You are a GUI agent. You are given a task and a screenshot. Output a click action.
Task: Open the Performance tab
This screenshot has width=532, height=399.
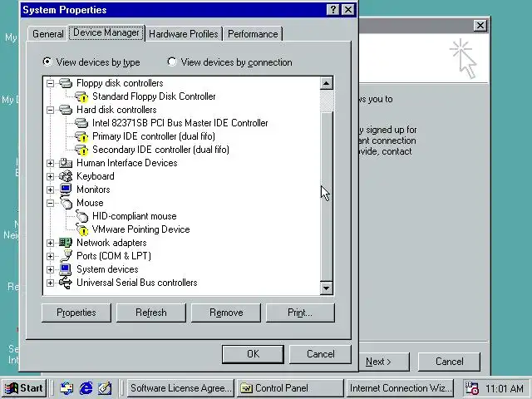point(253,34)
